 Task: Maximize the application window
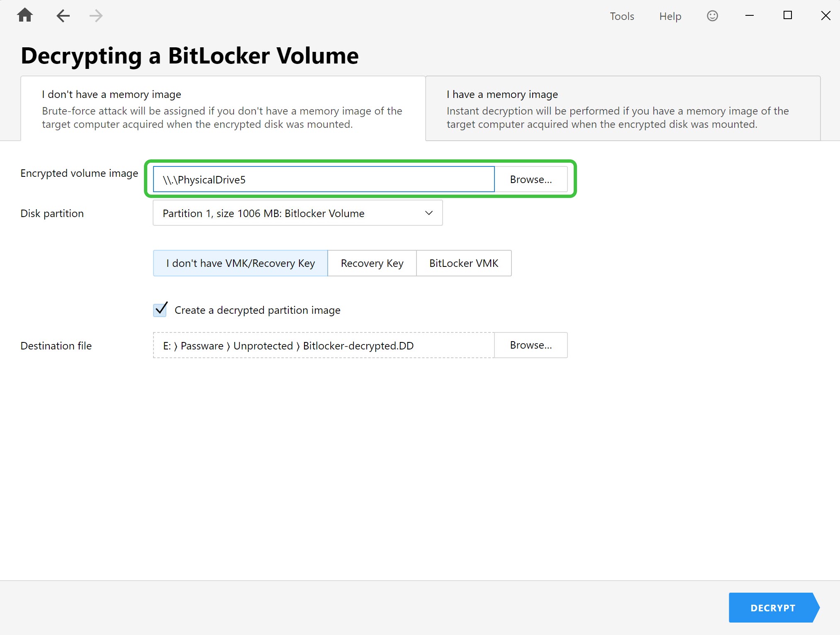(x=788, y=15)
